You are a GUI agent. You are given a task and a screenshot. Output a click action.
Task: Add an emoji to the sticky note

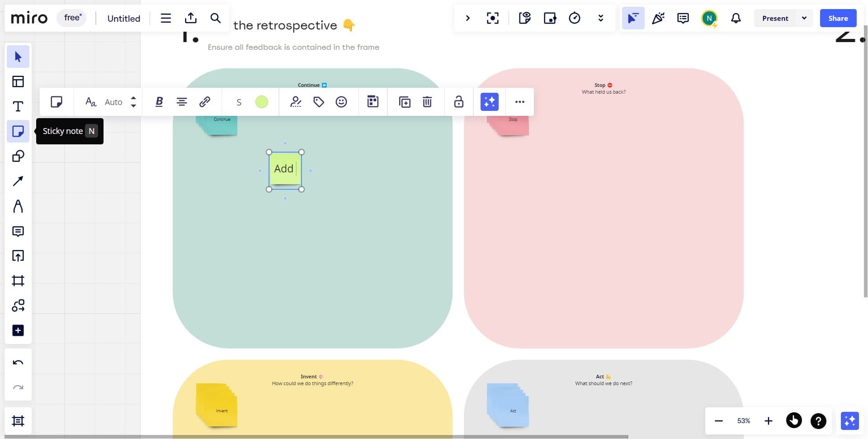(x=341, y=102)
